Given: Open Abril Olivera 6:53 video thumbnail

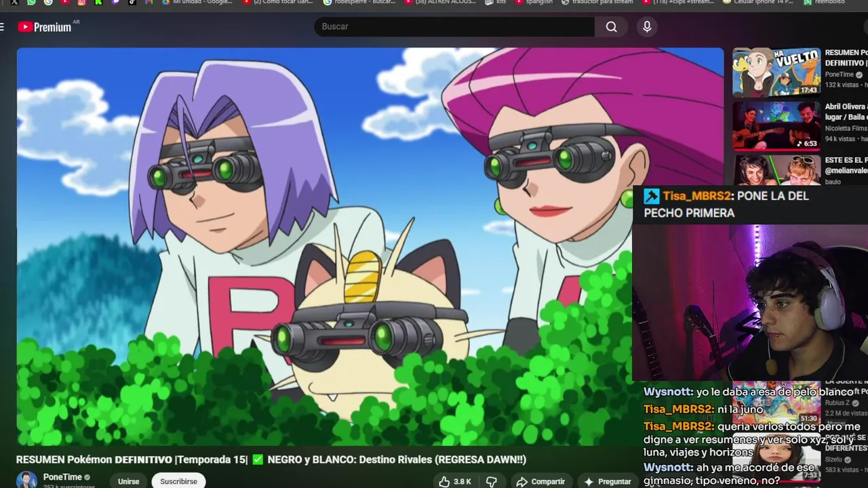Looking at the screenshot, I should tap(776, 126).
